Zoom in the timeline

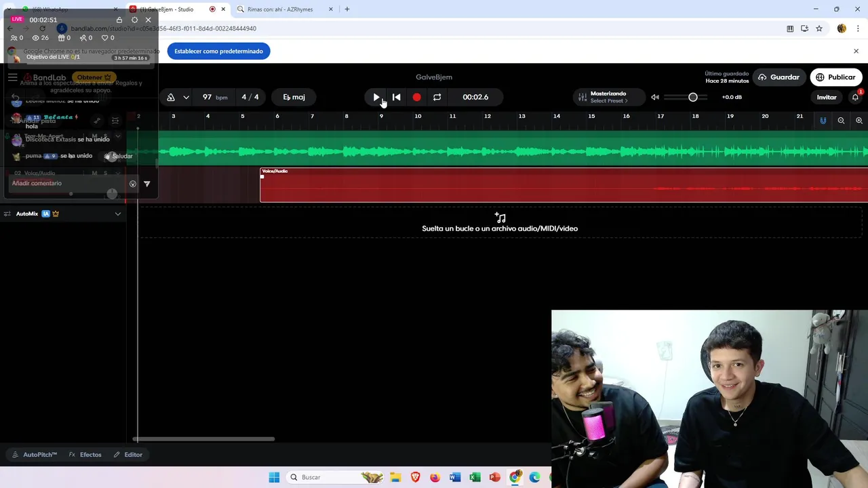pyautogui.click(x=859, y=121)
